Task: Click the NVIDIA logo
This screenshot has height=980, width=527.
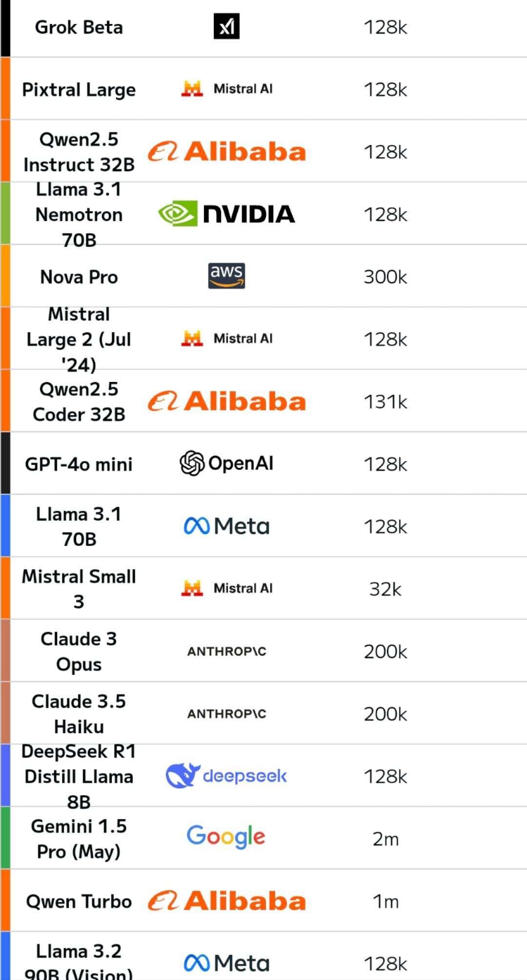Action: tap(226, 214)
